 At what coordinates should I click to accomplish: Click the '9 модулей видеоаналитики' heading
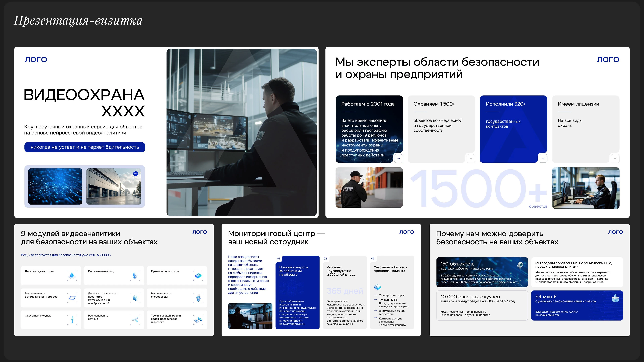[89, 238]
